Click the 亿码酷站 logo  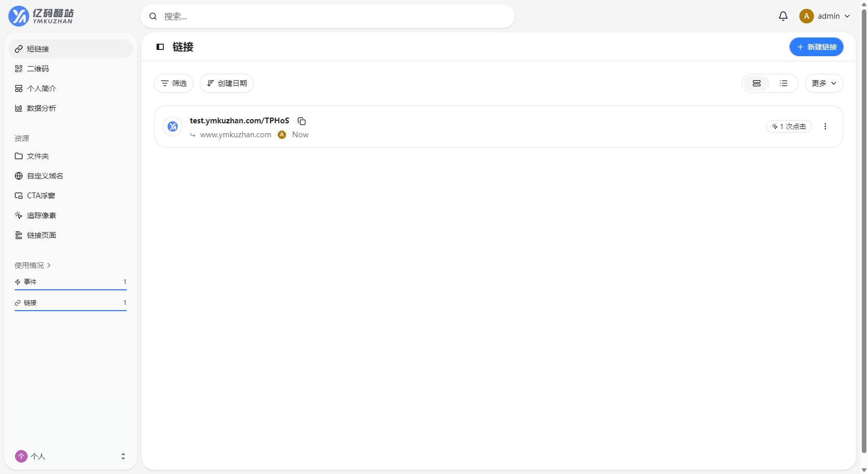[41, 16]
